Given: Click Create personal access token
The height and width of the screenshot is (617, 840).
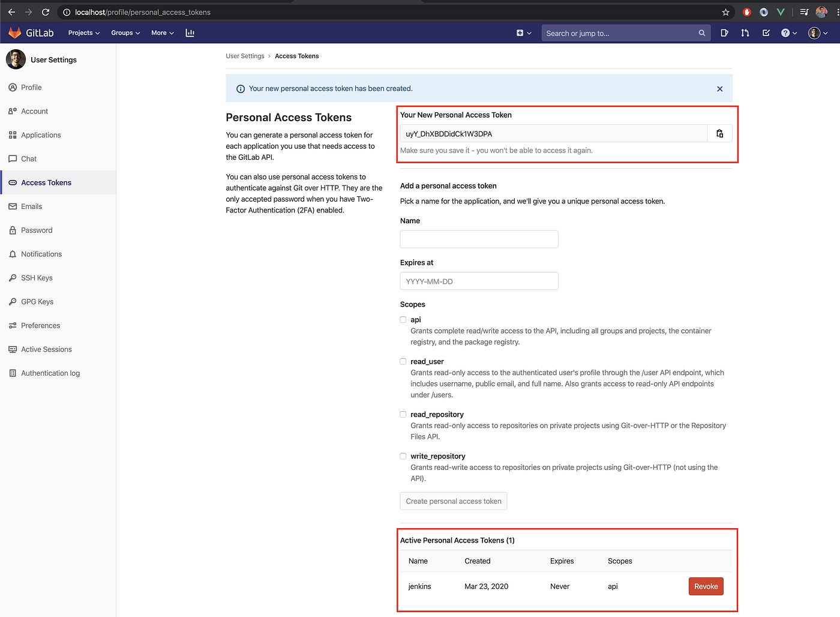Looking at the screenshot, I should (x=453, y=501).
